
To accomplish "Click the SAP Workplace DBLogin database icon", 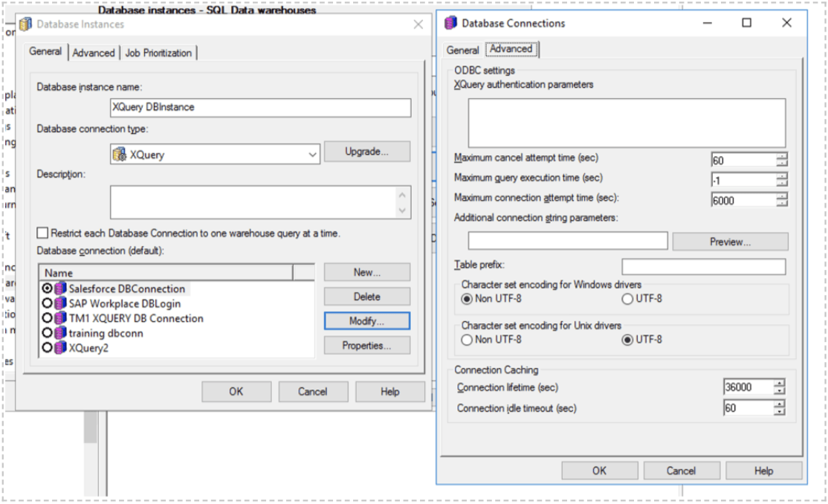I will (x=61, y=303).
